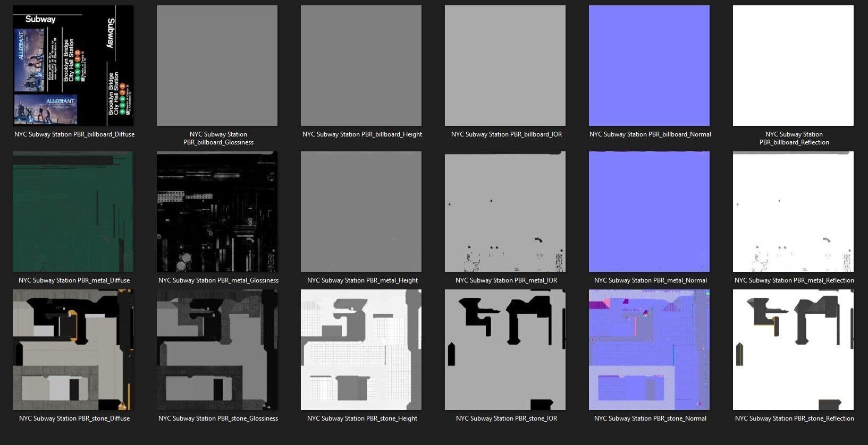Screen dimensions: 868x445
Task: Select the stone_Reflection texture thumbnail
Action: point(793,350)
